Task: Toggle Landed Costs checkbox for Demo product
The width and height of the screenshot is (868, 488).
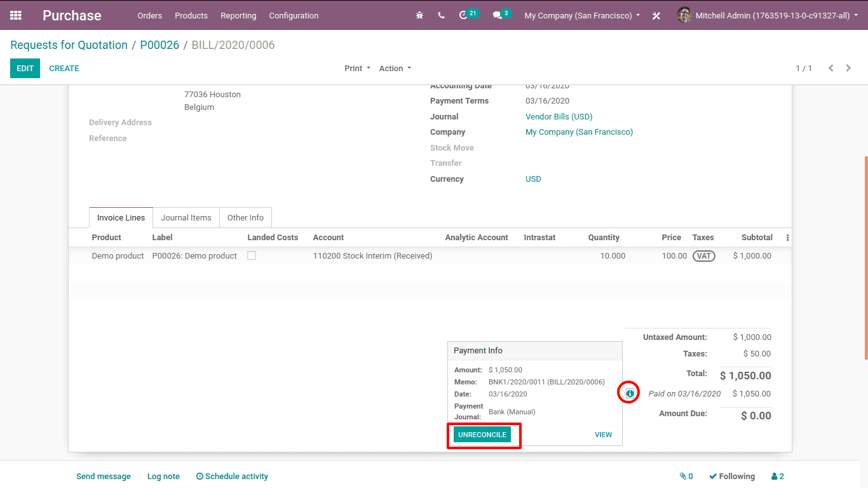Action: click(x=252, y=255)
